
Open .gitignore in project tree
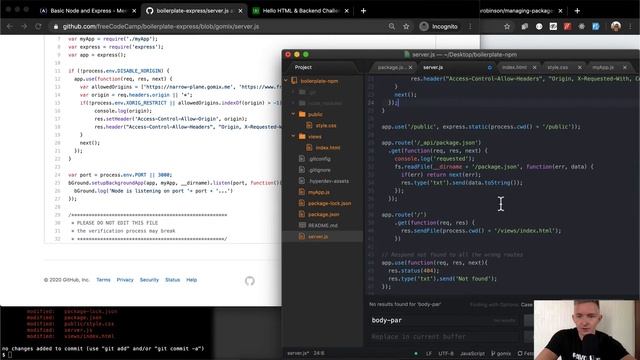coord(320,170)
